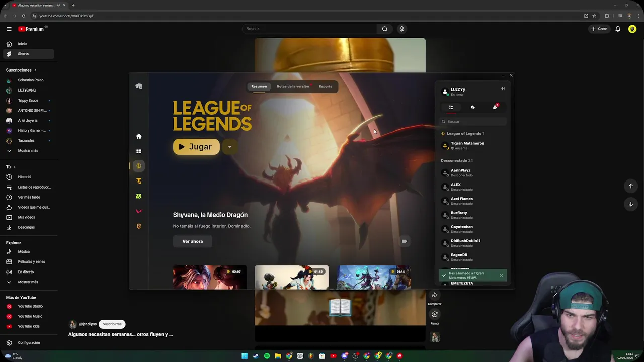Switch to Esports tab
This screenshot has height=362, width=644.
(326, 86)
